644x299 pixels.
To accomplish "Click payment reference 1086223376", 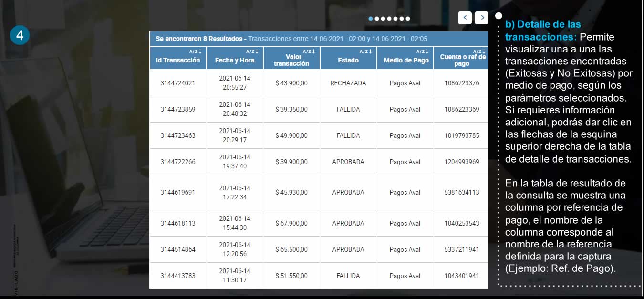I will click(462, 83).
